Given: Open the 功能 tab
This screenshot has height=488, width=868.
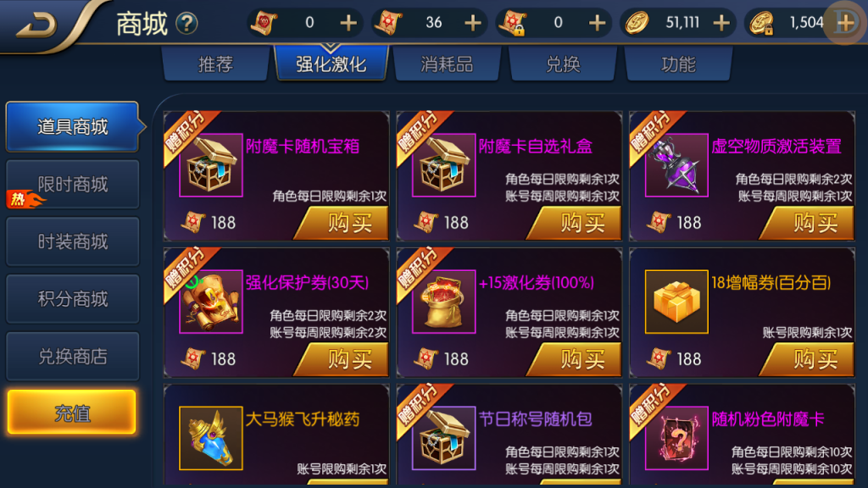Looking at the screenshot, I should coord(678,64).
